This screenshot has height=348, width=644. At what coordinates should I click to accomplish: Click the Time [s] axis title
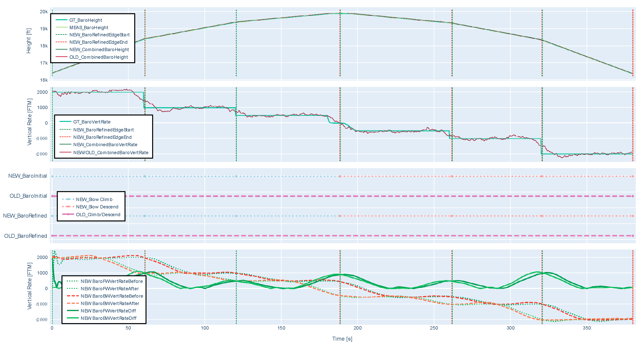[342, 339]
